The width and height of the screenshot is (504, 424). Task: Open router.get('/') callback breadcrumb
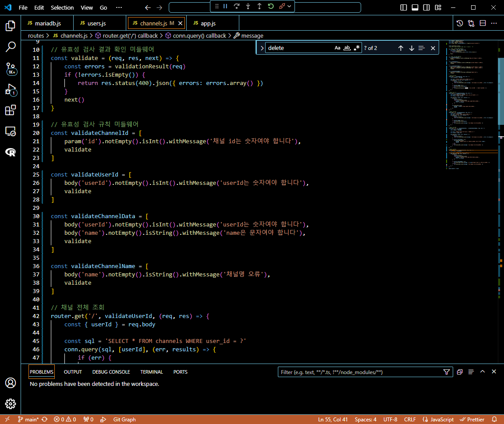[127, 35]
